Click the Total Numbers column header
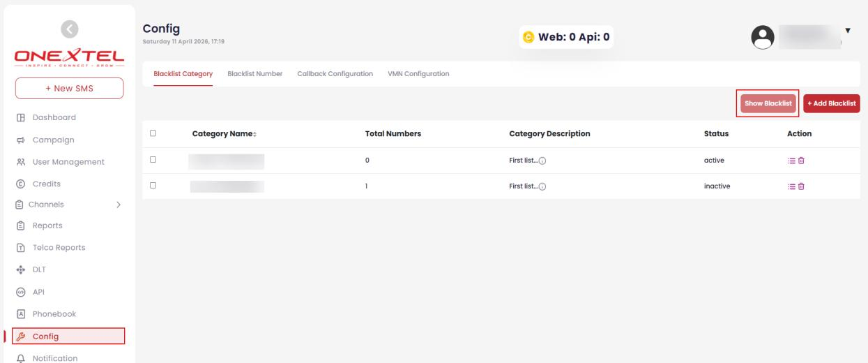Image resolution: width=868 pixels, height=363 pixels. 393,133
